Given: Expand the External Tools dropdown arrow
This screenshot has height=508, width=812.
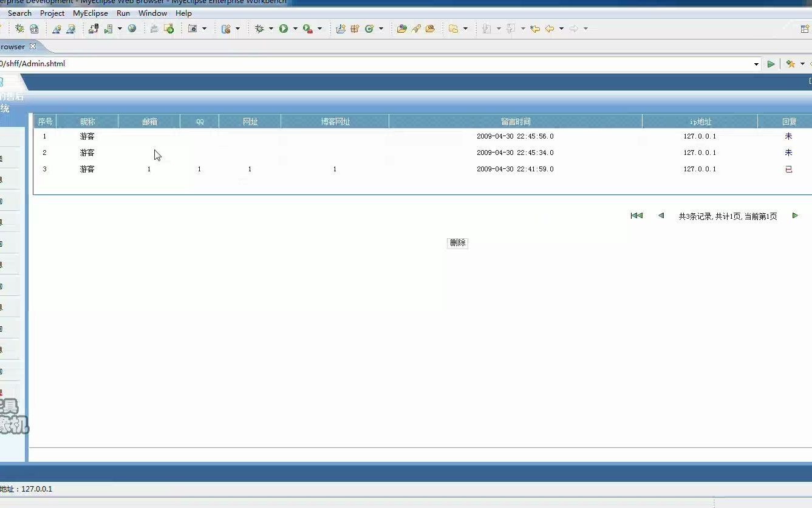Looking at the screenshot, I should click(319, 29).
